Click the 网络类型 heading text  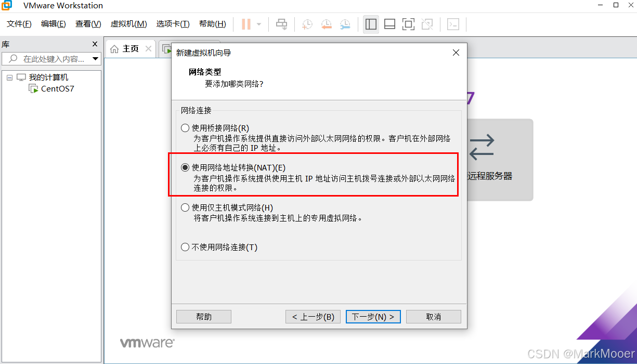tap(205, 72)
